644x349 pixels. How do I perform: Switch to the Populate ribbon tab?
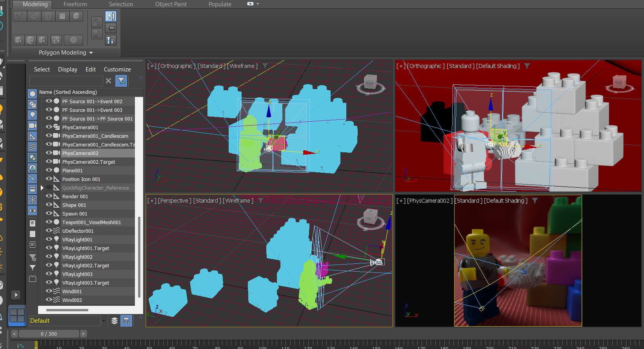(220, 4)
